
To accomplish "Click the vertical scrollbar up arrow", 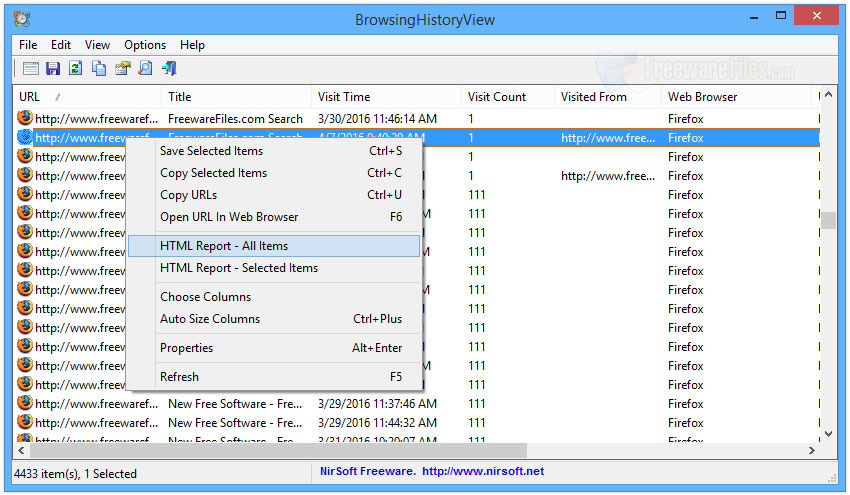I will click(x=828, y=94).
